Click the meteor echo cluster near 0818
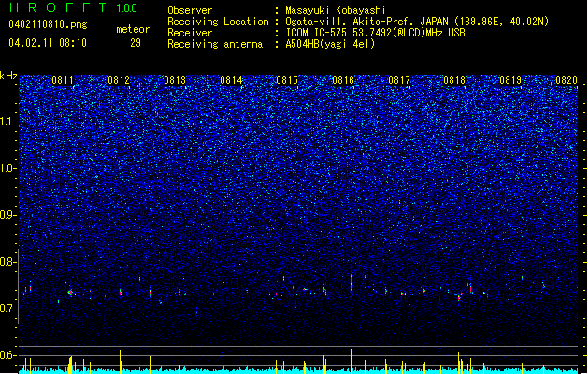 [x=459, y=297]
